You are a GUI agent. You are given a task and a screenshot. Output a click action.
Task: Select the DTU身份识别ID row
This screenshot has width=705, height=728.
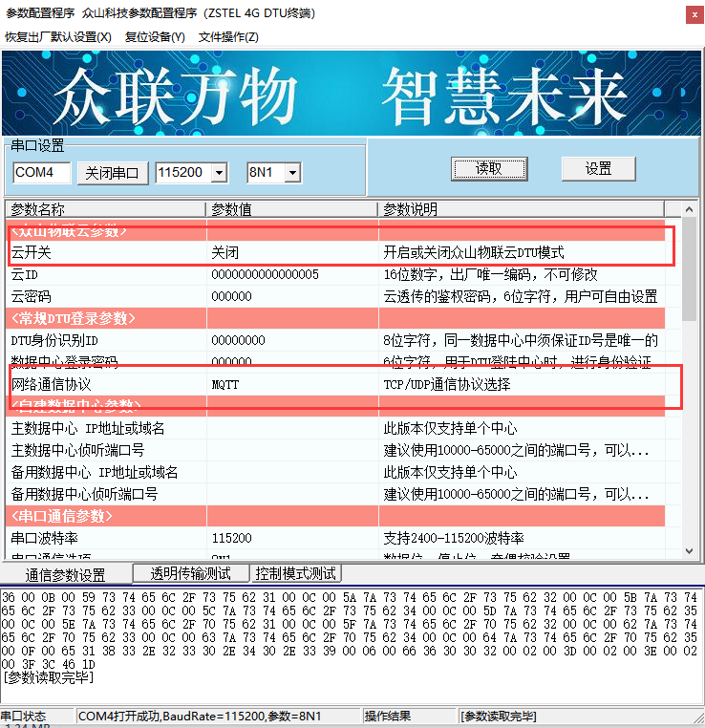335,340
